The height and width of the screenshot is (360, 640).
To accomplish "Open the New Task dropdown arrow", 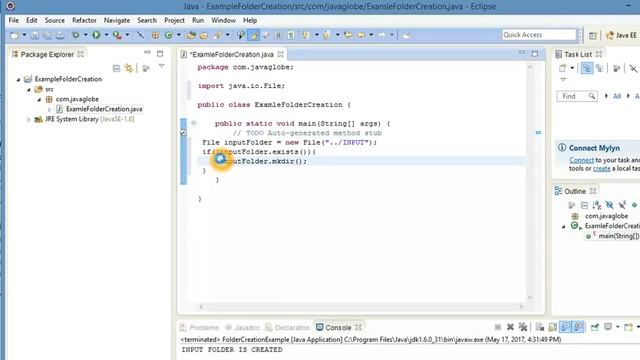I will click(x=572, y=68).
